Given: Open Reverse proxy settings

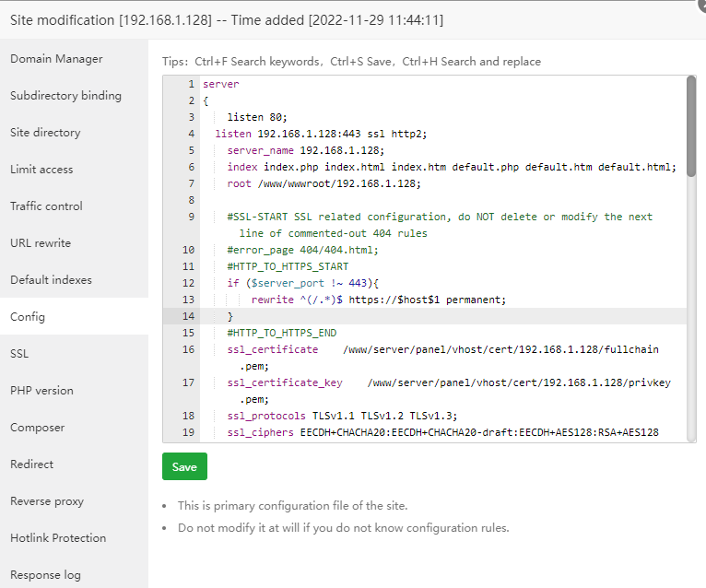Looking at the screenshot, I should coord(47,501).
